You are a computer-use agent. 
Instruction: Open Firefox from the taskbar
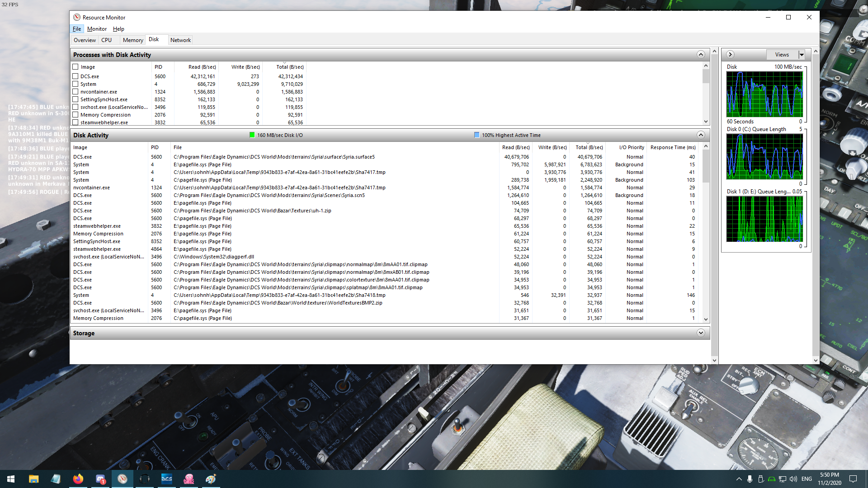point(78,479)
